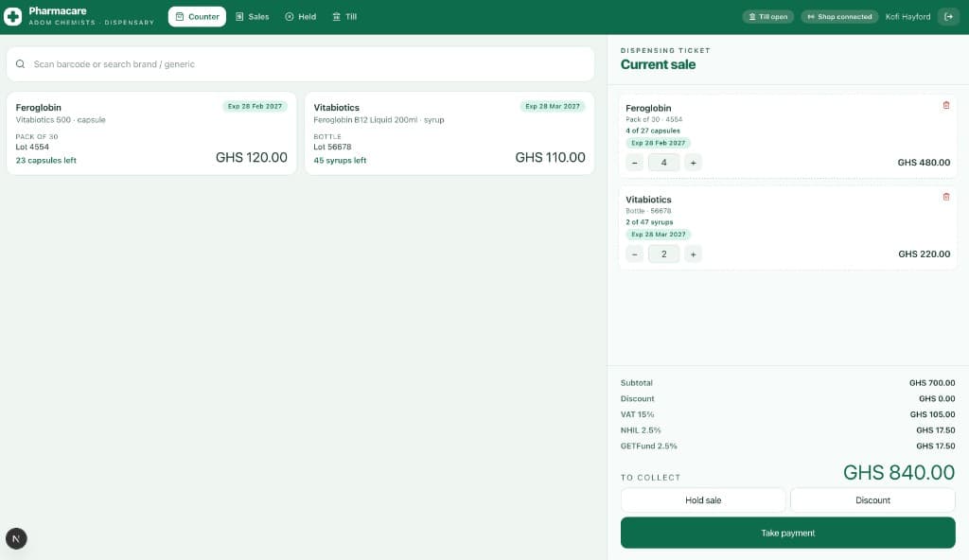The height and width of the screenshot is (560, 969).
Task: Click the Shop connected status badge
Action: tap(840, 17)
